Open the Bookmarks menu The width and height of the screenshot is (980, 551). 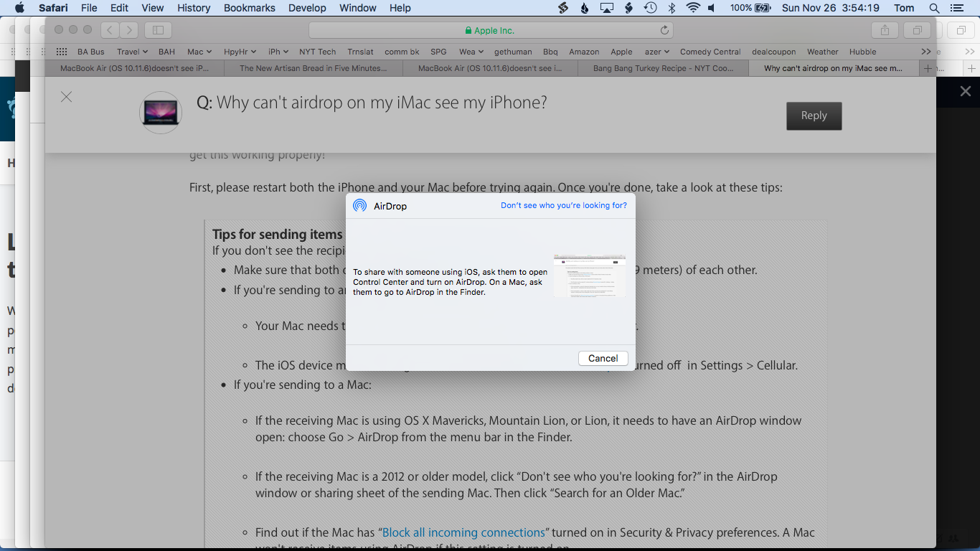pyautogui.click(x=250, y=8)
